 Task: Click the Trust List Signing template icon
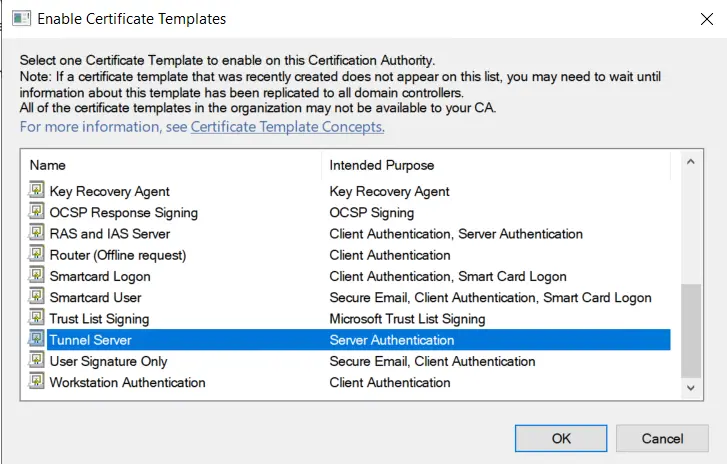[37, 319]
